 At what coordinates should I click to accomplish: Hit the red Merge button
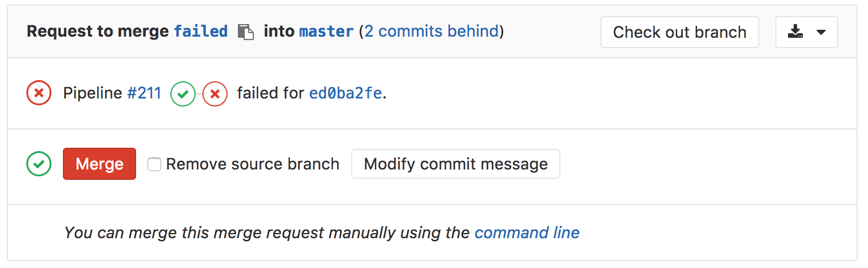(99, 164)
